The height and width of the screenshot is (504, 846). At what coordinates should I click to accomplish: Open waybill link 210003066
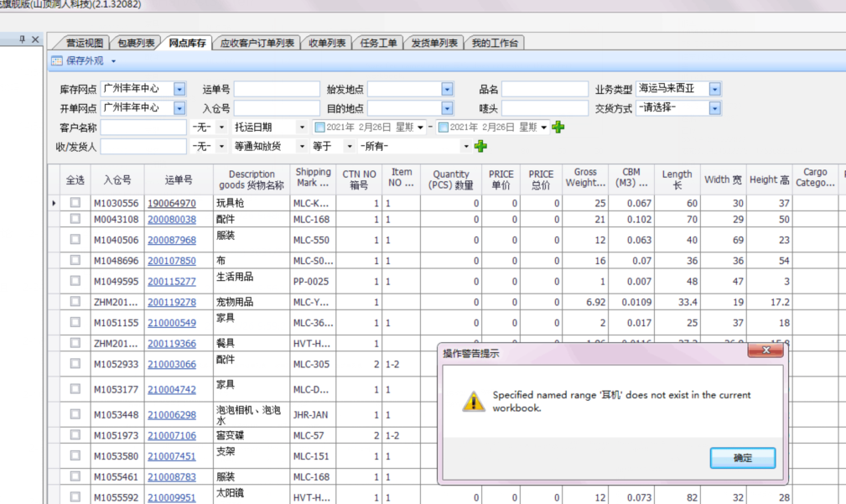(x=172, y=364)
